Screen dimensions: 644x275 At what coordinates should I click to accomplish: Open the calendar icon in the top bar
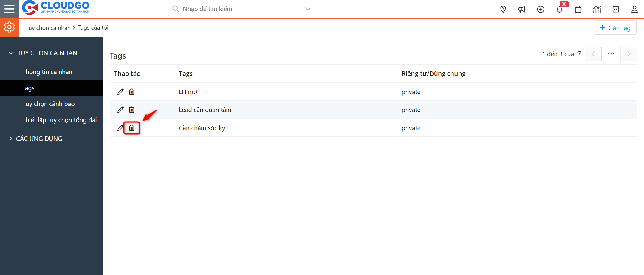[x=578, y=9]
